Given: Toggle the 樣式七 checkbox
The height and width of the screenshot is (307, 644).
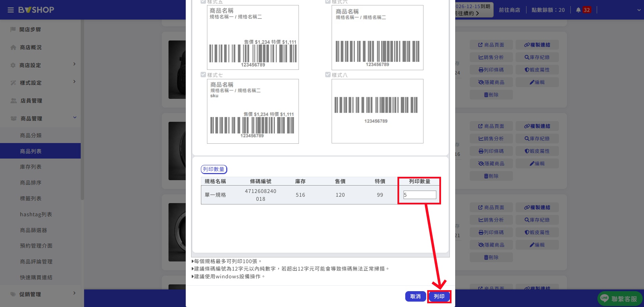Looking at the screenshot, I should click(203, 75).
